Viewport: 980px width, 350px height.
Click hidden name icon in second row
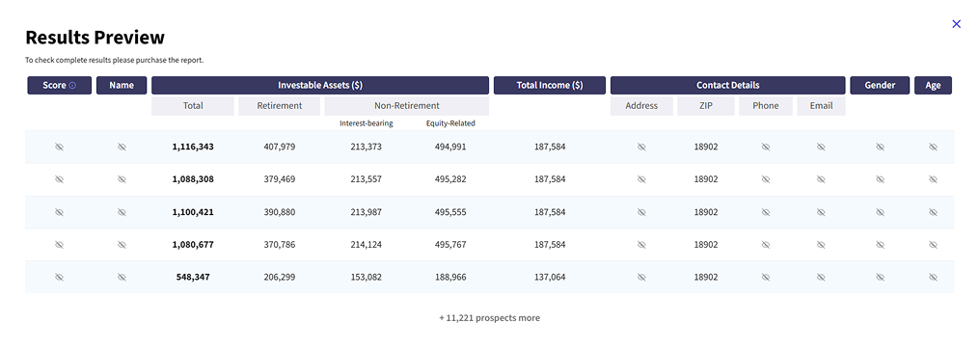click(x=122, y=179)
